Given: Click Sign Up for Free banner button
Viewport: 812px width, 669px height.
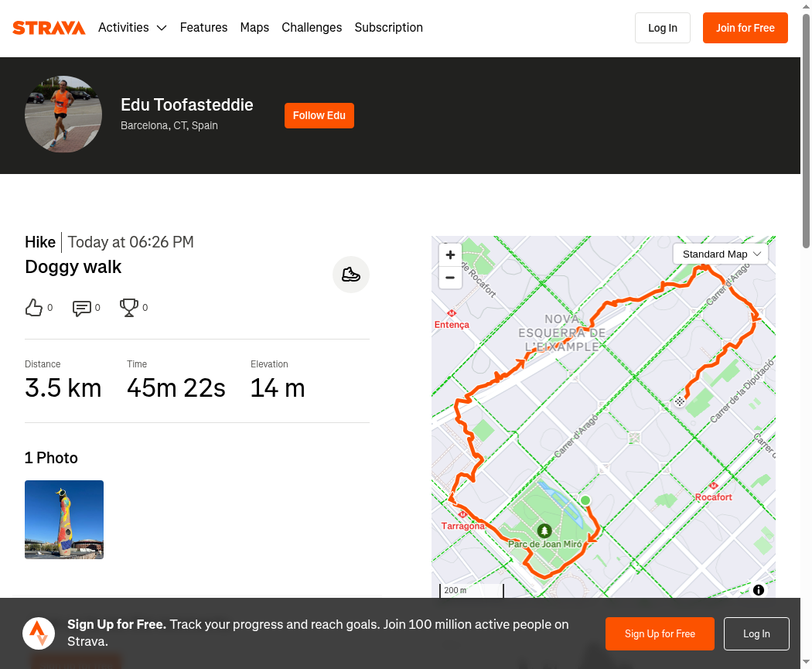Looking at the screenshot, I should click(660, 633).
